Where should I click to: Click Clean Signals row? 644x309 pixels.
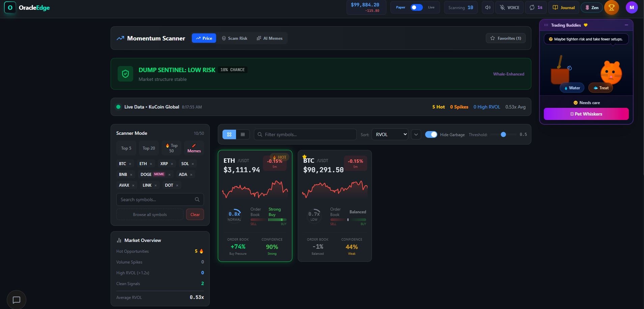pos(160,284)
